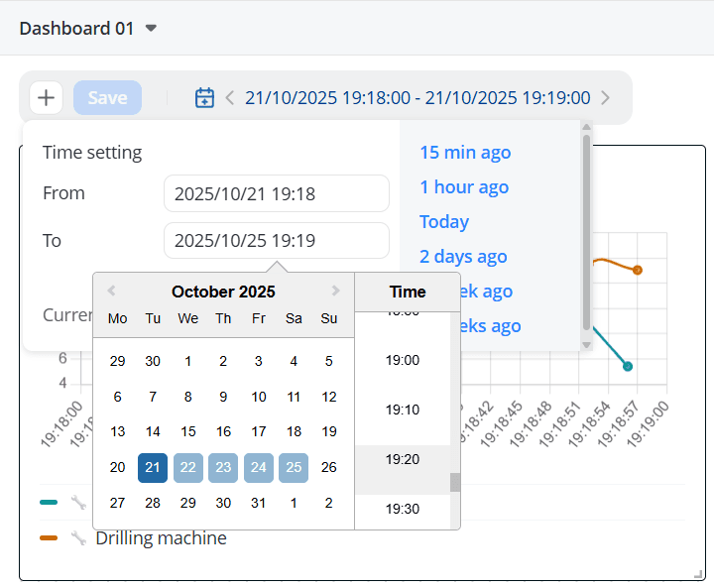Screen dimensions: 714x588
Task: Select November 2 in the last calendar row
Action: pos(329,503)
